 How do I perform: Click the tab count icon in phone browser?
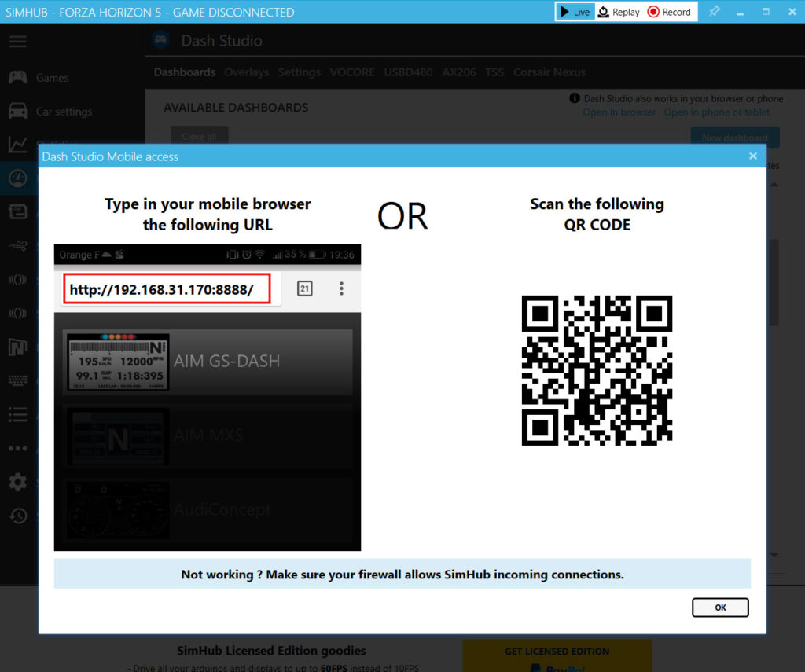click(304, 288)
